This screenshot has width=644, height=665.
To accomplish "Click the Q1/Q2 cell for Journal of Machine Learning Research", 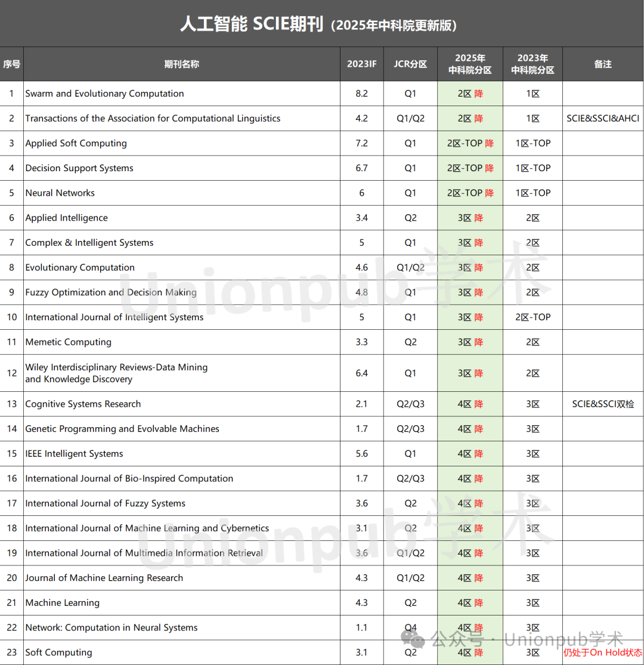I will [x=410, y=578].
